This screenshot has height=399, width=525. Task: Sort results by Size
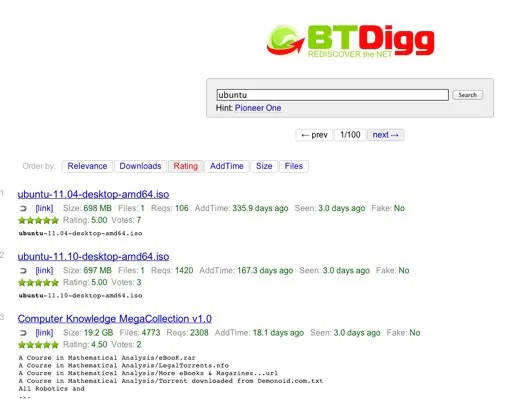click(x=264, y=166)
